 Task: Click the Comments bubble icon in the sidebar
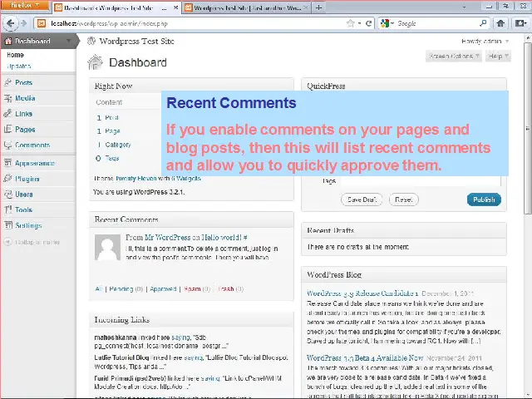(x=7, y=145)
